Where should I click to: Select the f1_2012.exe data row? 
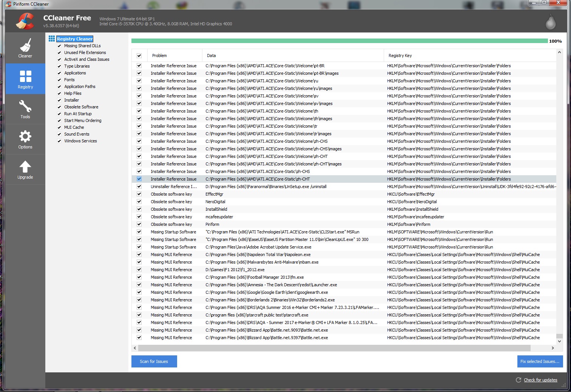344,270
